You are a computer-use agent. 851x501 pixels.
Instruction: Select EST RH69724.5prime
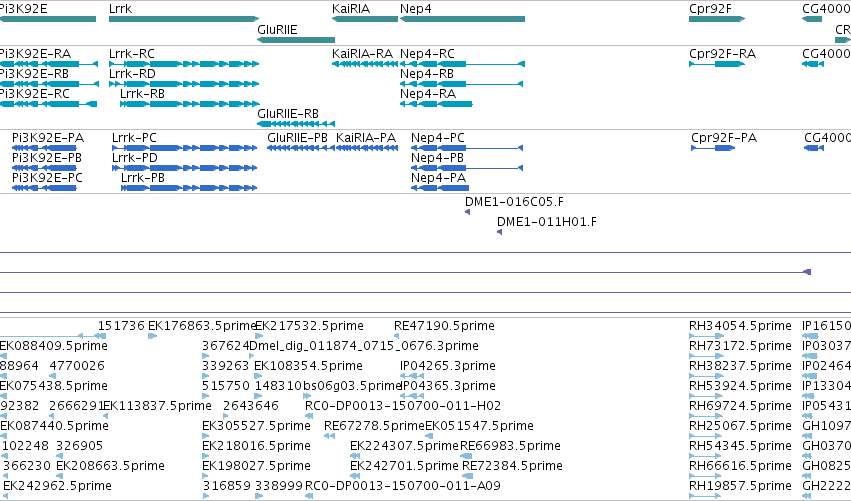point(740,406)
